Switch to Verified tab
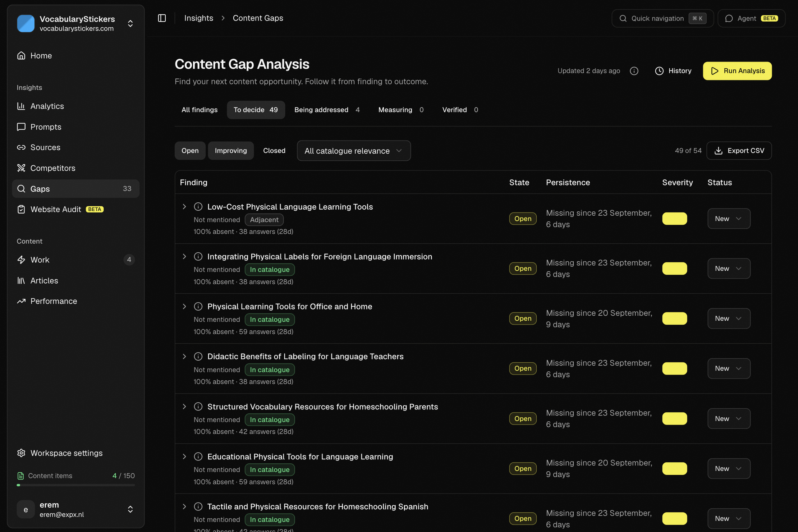Screen dimensions: 798x532 [x=460, y=110]
